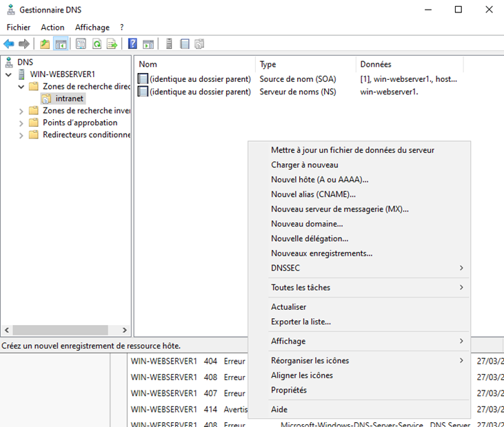This screenshot has width=504, height=427.
Task: Choose Nouveaux enregistrements... from context menu
Action: coord(359,253)
